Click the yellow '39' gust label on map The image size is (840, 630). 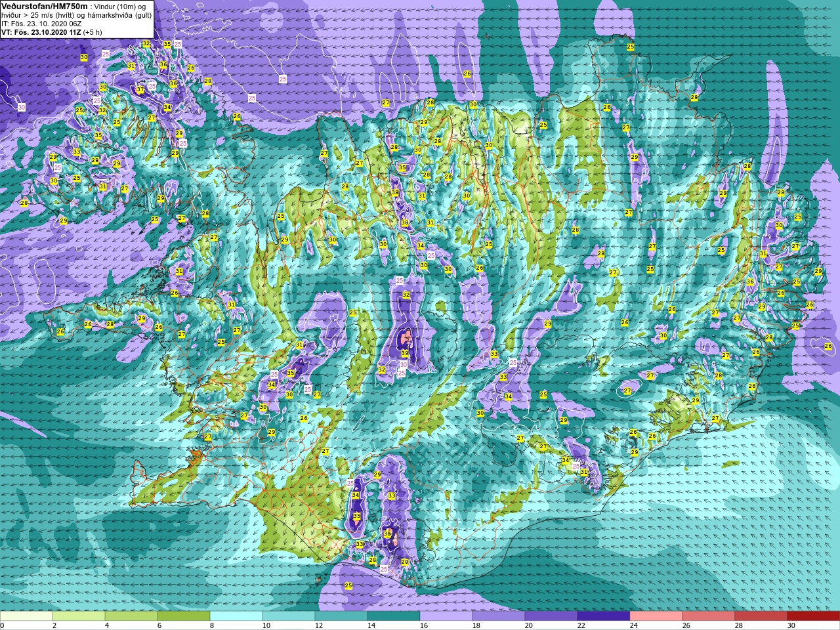coord(405,353)
